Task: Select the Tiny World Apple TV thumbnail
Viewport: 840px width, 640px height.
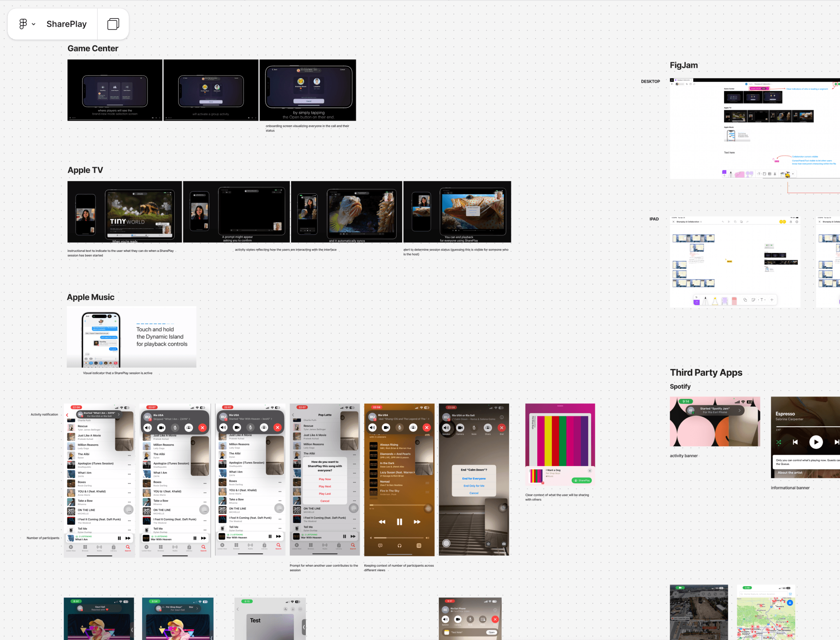Action: coord(125,212)
